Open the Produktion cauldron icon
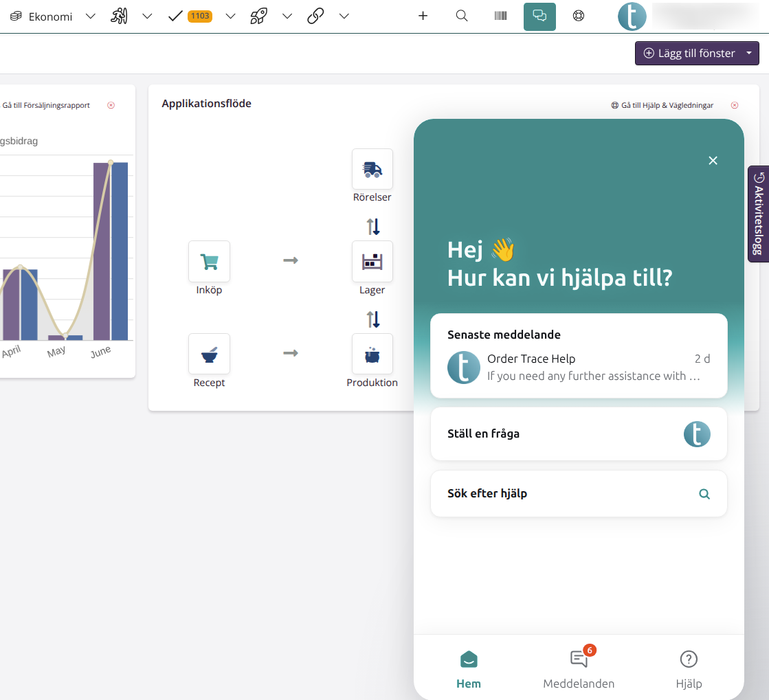This screenshot has width=769, height=700. (x=372, y=354)
